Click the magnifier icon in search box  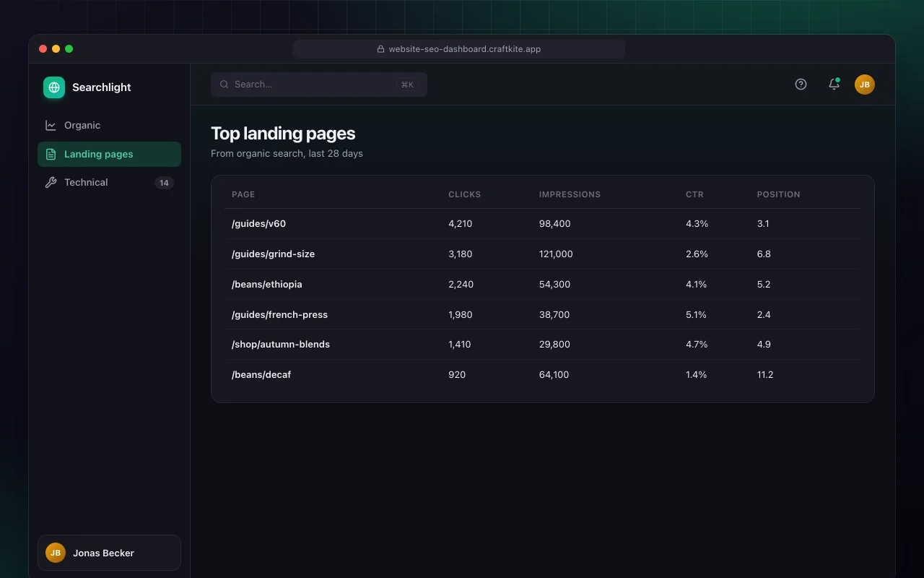(x=225, y=84)
